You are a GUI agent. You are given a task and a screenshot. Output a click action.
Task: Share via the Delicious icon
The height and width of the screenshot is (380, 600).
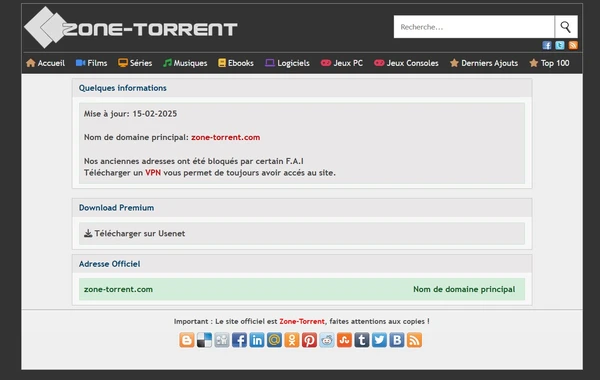coord(204,340)
